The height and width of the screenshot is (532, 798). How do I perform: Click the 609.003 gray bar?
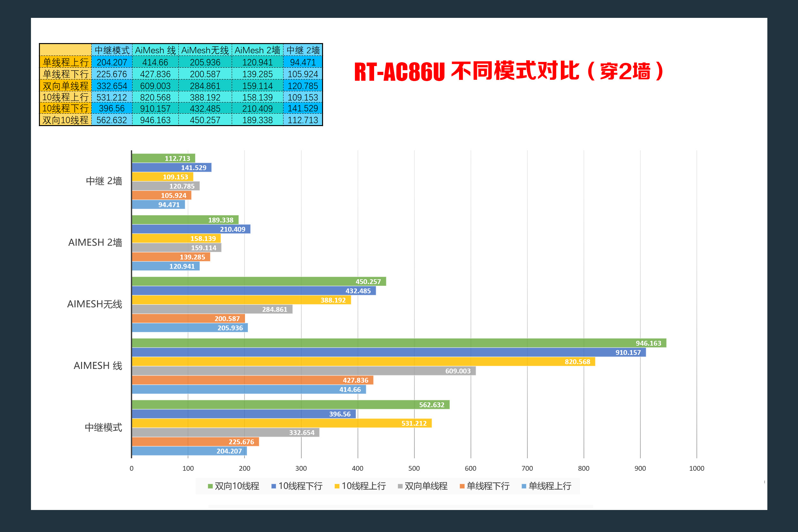click(x=304, y=371)
